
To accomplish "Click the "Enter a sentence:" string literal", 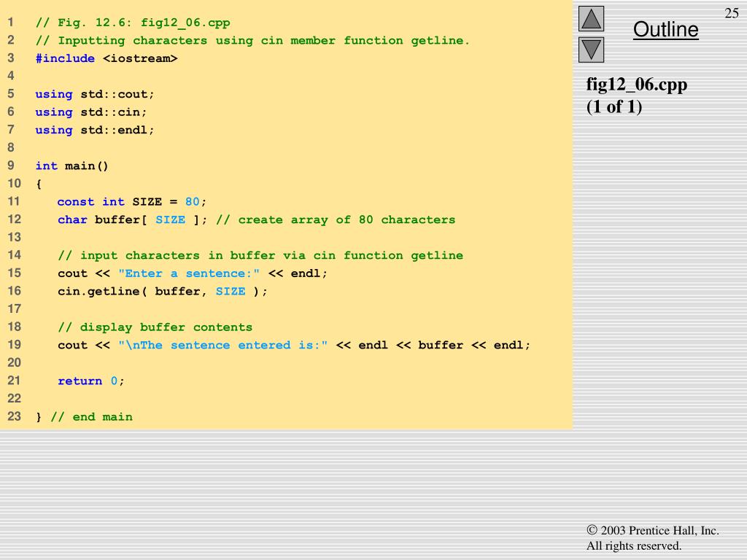I will [189, 273].
